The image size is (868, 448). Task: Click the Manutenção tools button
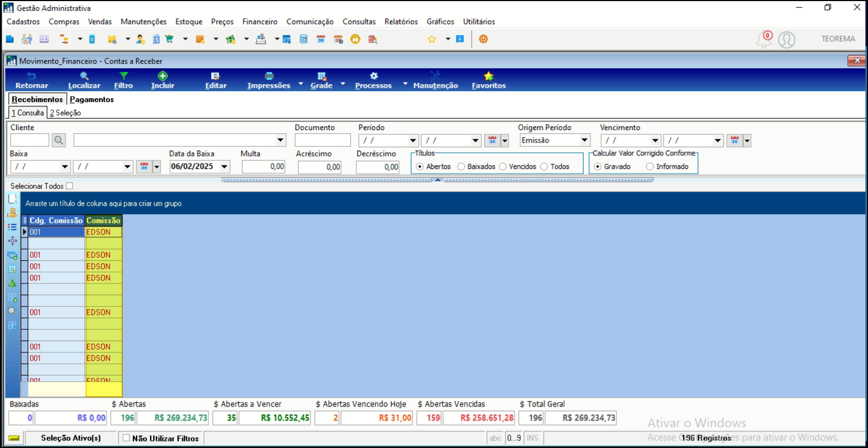click(x=436, y=80)
